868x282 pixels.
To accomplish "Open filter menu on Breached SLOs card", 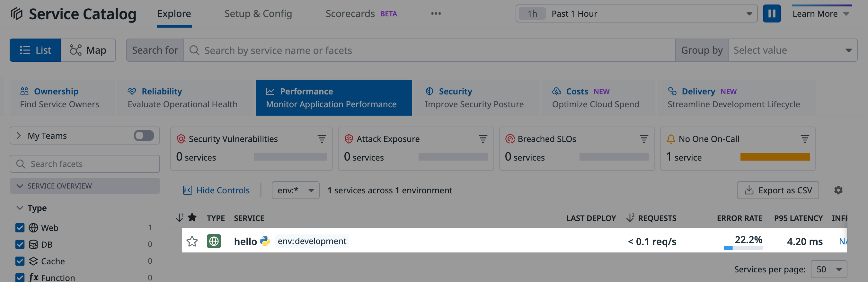I will [x=644, y=139].
